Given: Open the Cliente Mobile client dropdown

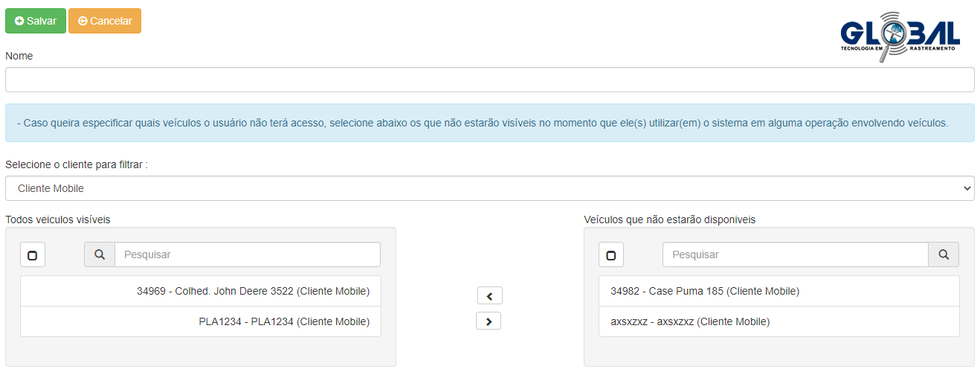Looking at the screenshot, I should (x=489, y=188).
